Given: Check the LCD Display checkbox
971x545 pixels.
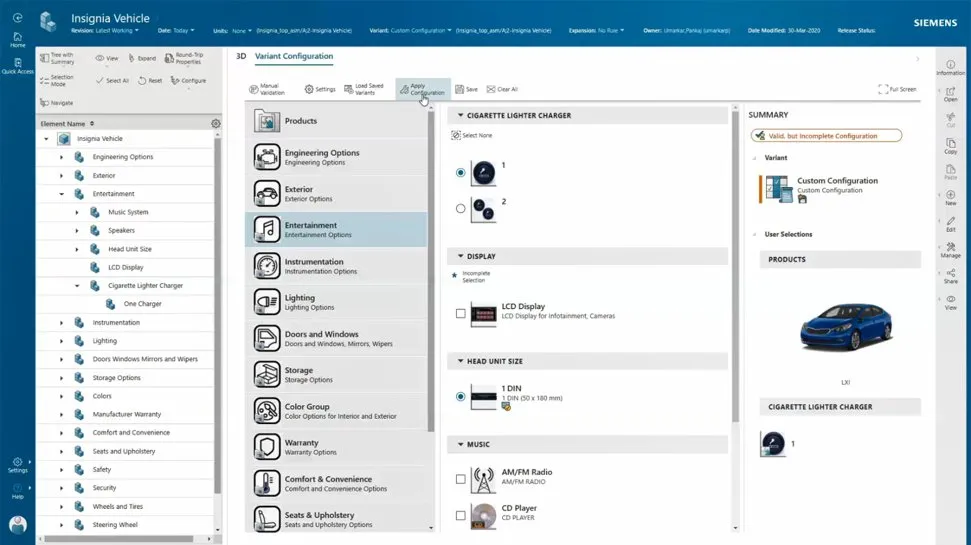Looking at the screenshot, I should [461, 314].
